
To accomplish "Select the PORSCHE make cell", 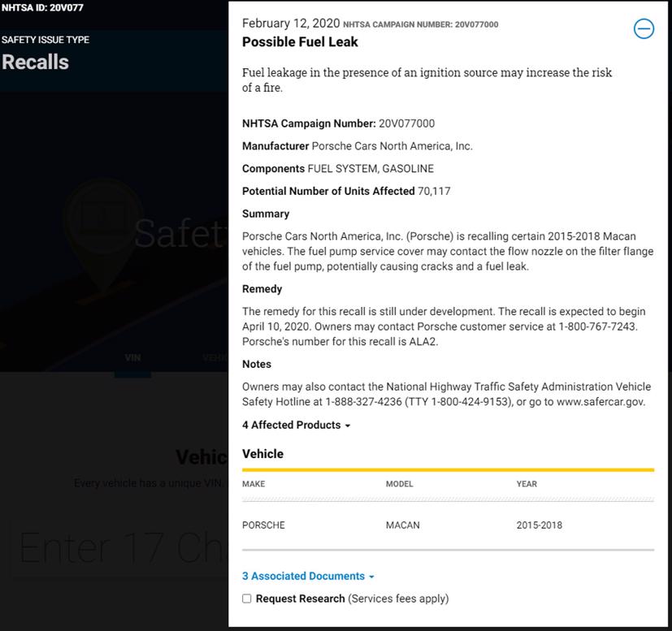I will click(x=263, y=525).
